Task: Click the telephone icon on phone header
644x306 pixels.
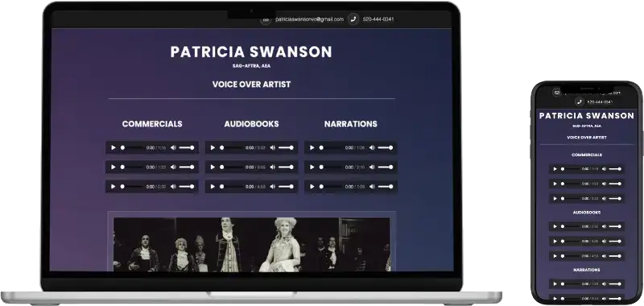Action: point(579,101)
